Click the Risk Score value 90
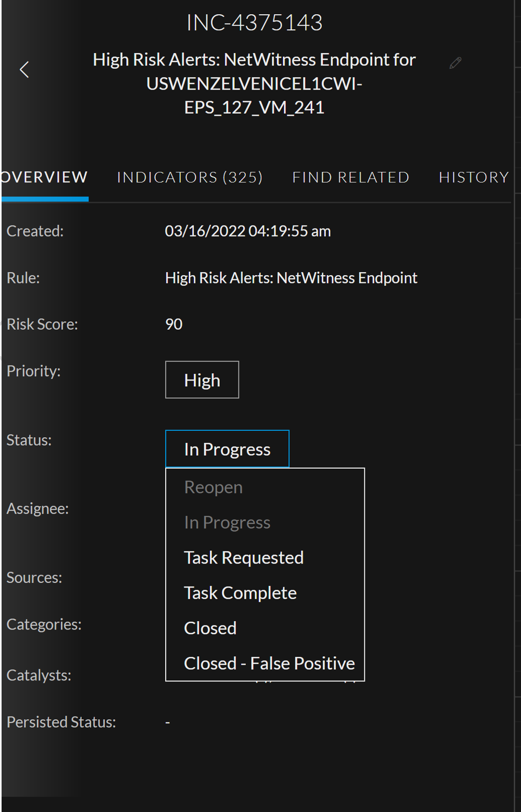 [173, 324]
